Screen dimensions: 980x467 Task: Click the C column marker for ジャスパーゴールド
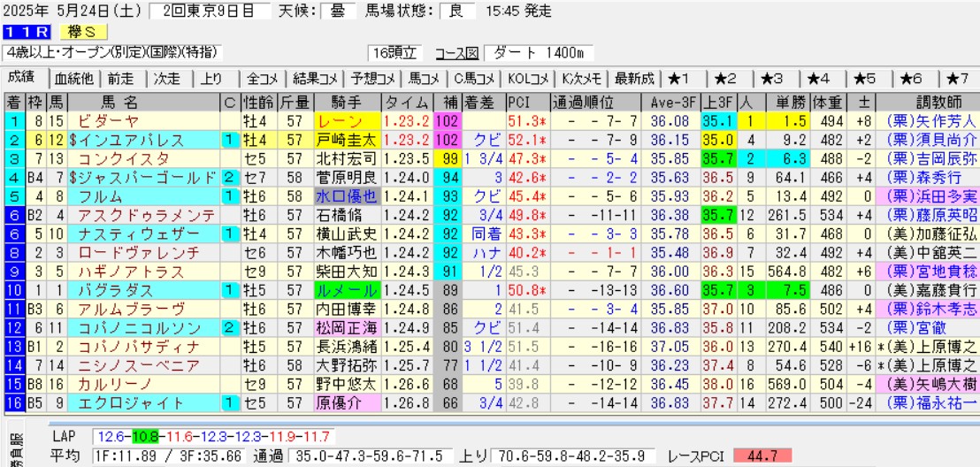coord(229,177)
